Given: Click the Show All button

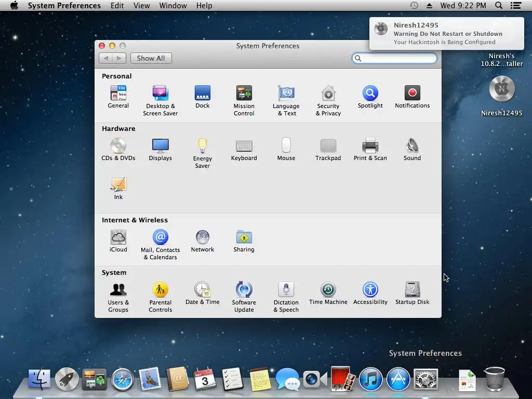Looking at the screenshot, I should [x=151, y=58].
